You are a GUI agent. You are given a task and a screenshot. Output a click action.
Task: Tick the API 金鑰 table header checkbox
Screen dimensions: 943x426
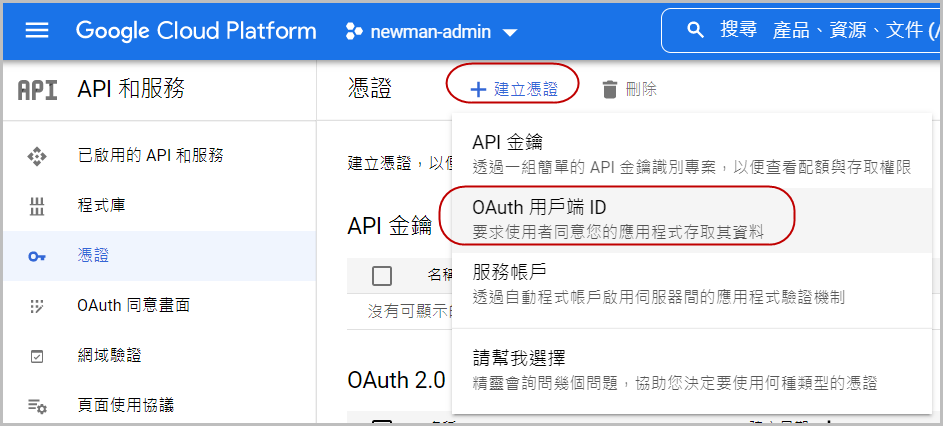(x=381, y=275)
